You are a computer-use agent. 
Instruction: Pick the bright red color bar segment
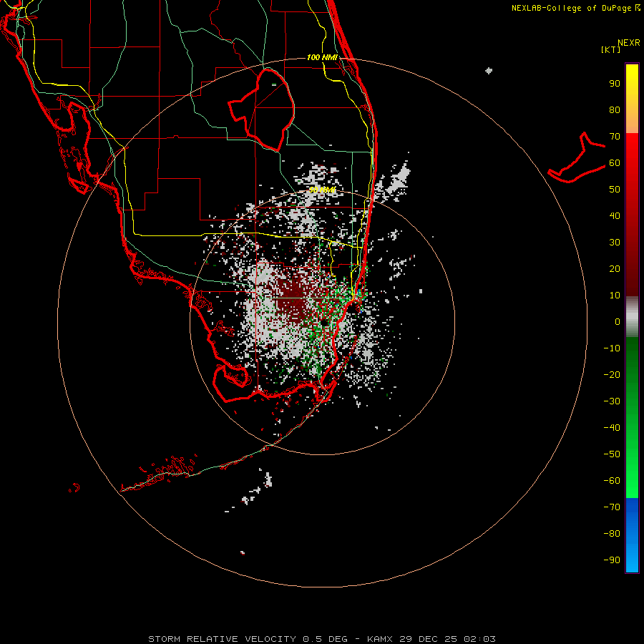click(x=632, y=154)
